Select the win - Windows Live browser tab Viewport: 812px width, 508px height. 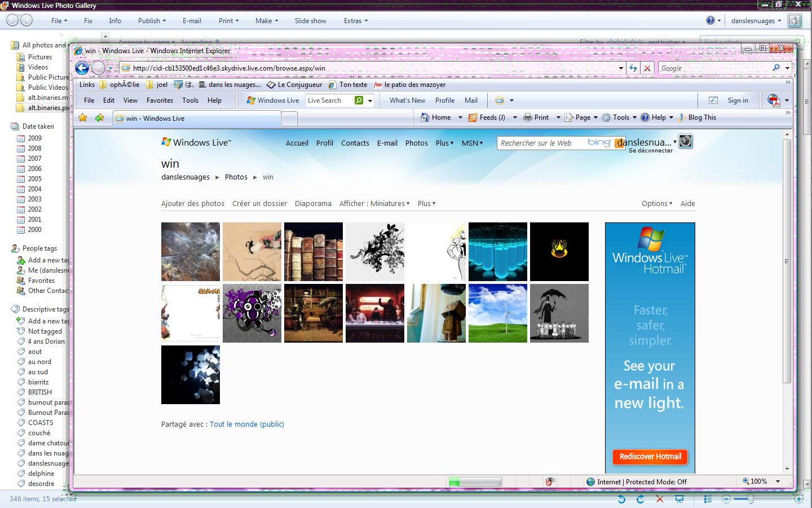pyautogui.click(x=197, y=119)
